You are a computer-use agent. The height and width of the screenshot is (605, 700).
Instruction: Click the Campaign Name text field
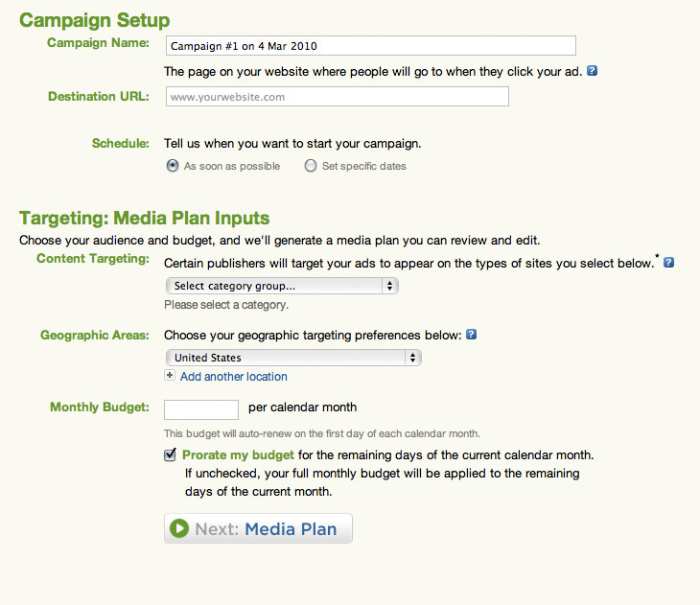point(370,45)
